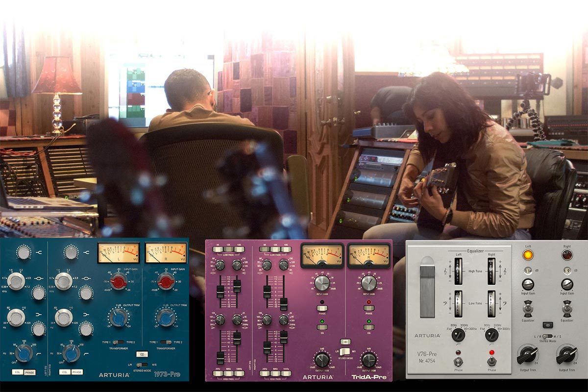Click 1973-Pre left channel PHASE button

pos(30,372)
